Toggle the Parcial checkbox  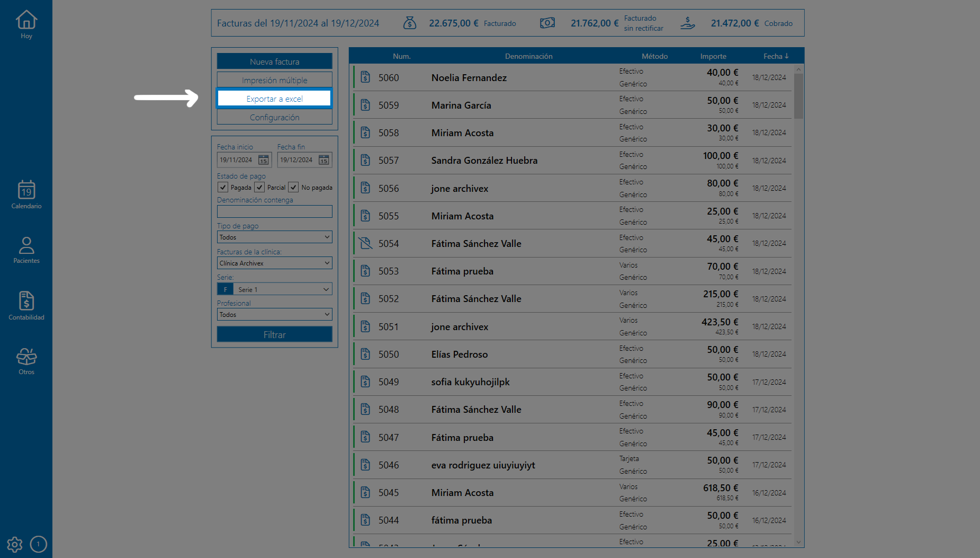259,188
